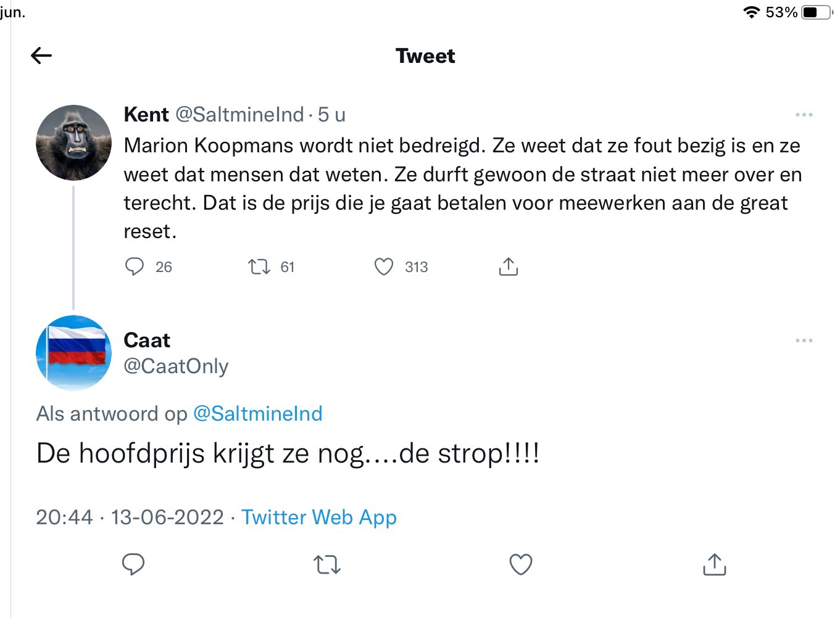Share Kent's tweet via the share icon
The height and width of the screenshot is (618, 840).
tap(508, 266)
